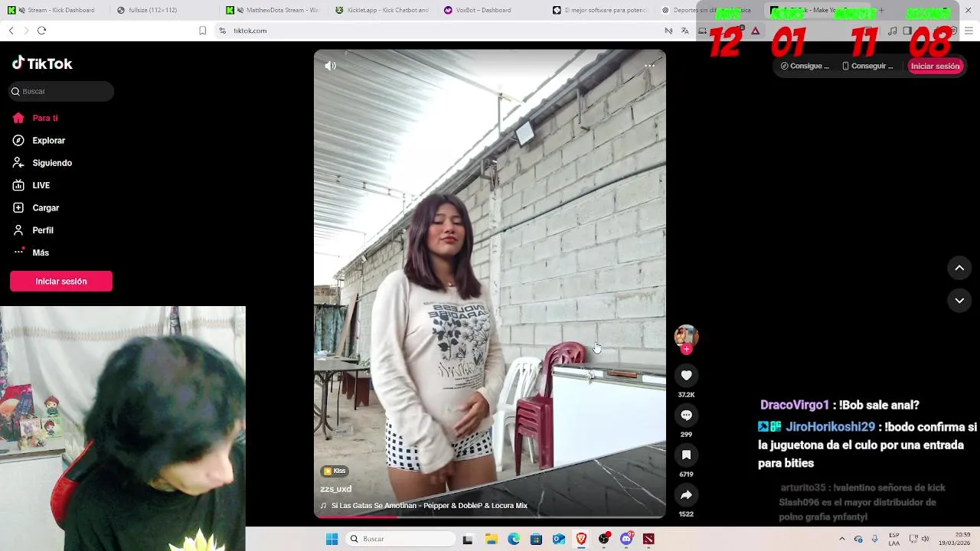Focus the Buscar search field in TikTok

point(61,91)
